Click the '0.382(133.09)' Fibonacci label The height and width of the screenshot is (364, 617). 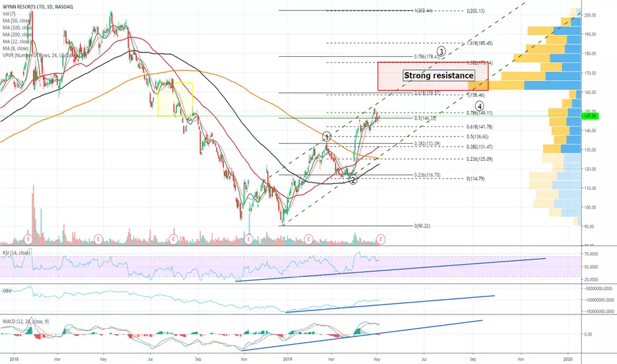click(x=428, y=144)
